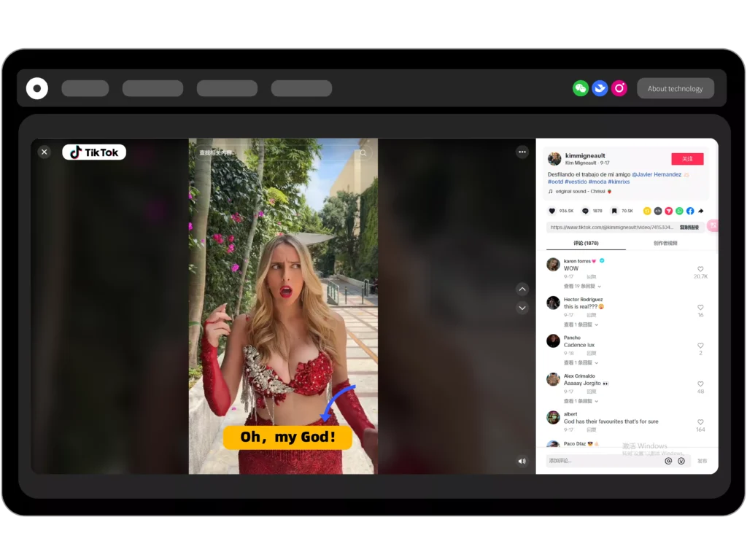Click the post comment button
The image size is (747, 560).
[703, 461]
